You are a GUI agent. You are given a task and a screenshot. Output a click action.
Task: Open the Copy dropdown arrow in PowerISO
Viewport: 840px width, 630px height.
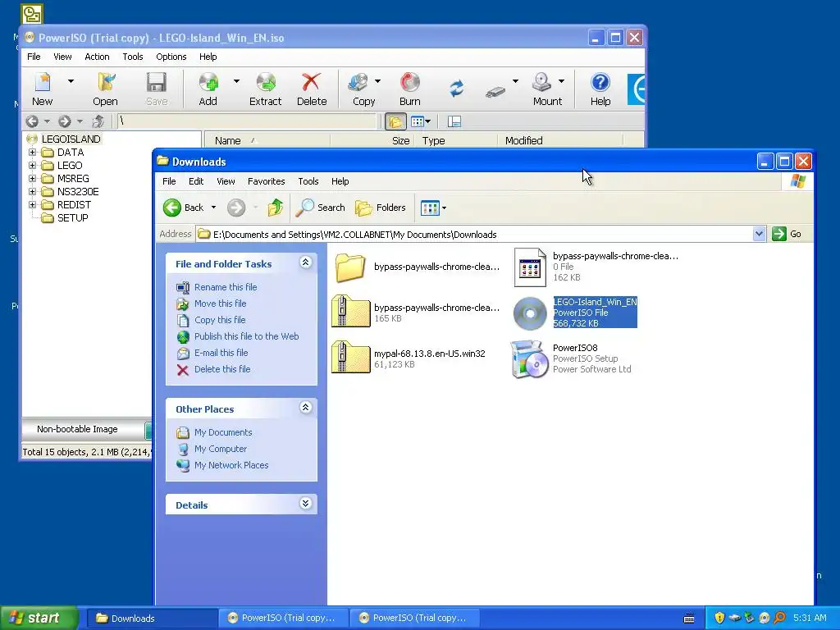[x=377, y=81]
